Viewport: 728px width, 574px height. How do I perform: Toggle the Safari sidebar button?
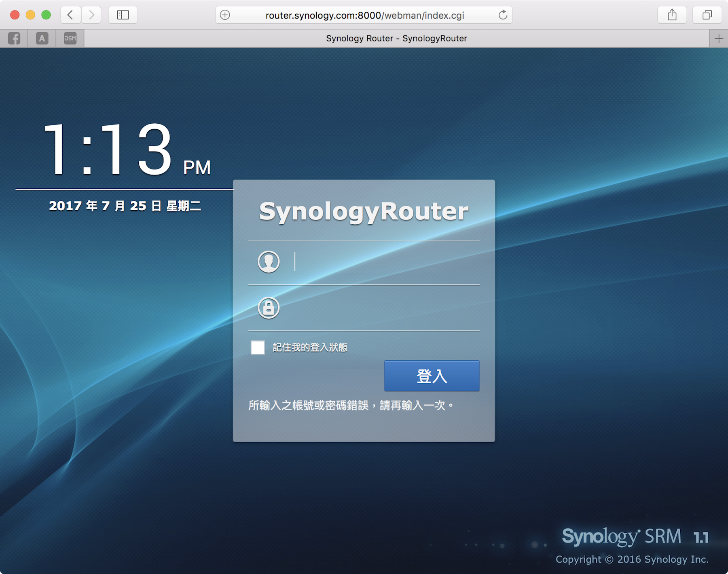[123, 15]
